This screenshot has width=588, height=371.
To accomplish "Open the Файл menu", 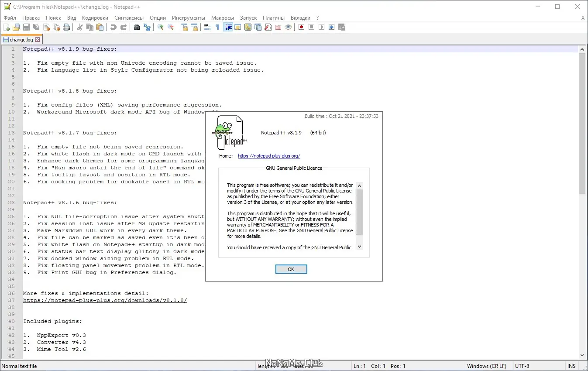I will point(10,18).
